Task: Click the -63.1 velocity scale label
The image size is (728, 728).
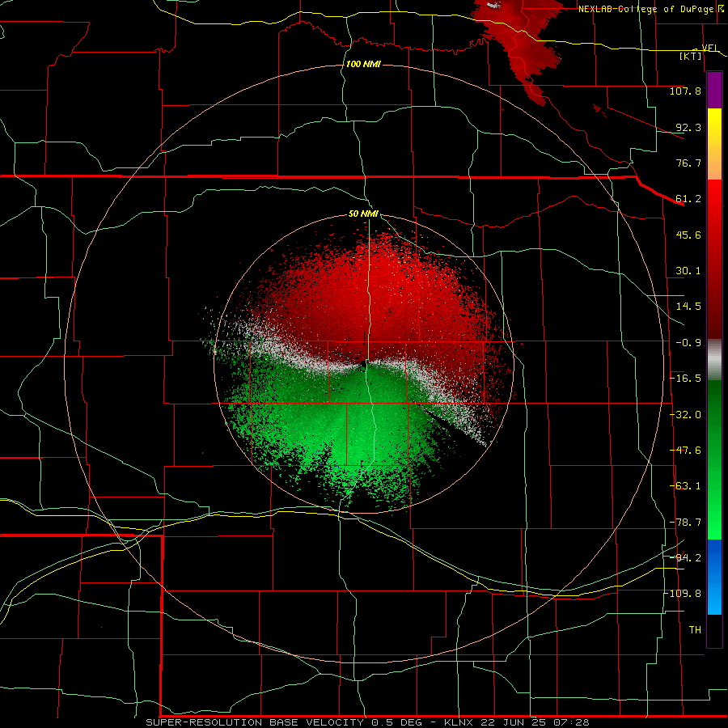Action: pyautogui.click(x=686, y=486)
